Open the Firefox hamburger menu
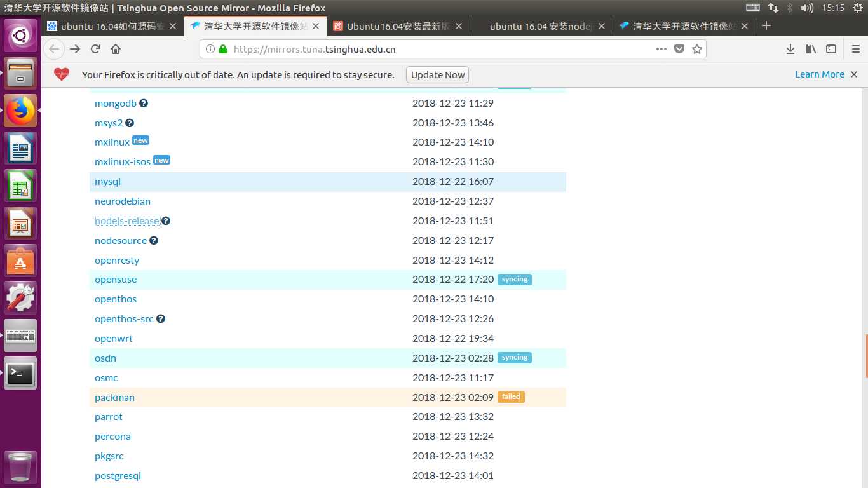Viewport: 868px width, 488px height. (x=855, y=49)
